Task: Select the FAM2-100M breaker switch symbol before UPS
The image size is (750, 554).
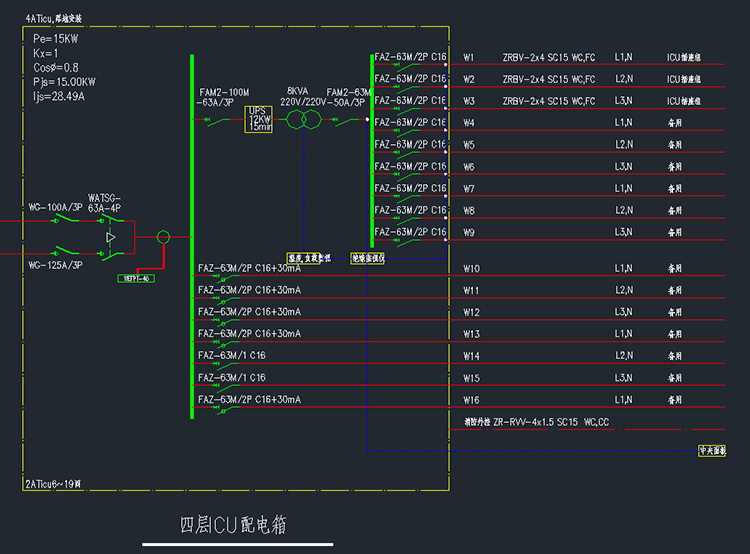Action: click(216, 121)
